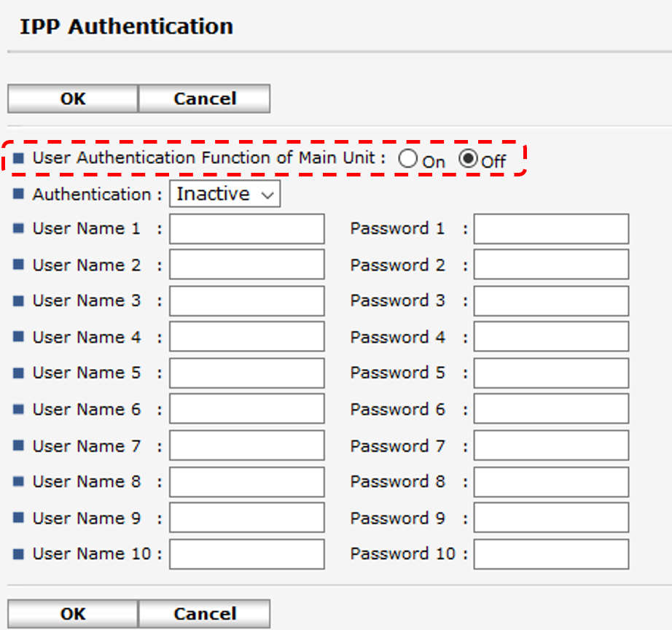Viewport: 672px width, 630px height.
Task: Focus the User Name 1 field
Action: pos(247,229)
